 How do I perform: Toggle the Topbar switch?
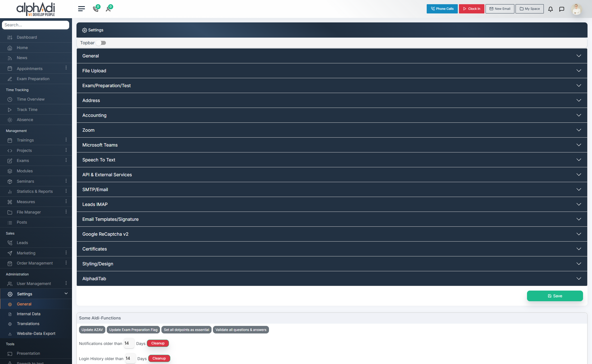tap(101, 43)
